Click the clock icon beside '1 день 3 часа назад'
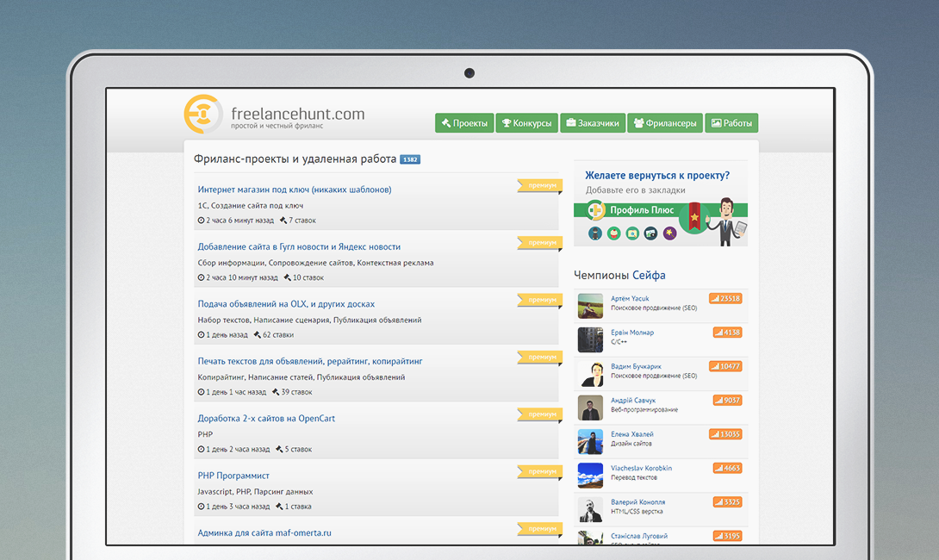Viewport: 939px width, 560px height. (x=202, y=506)
